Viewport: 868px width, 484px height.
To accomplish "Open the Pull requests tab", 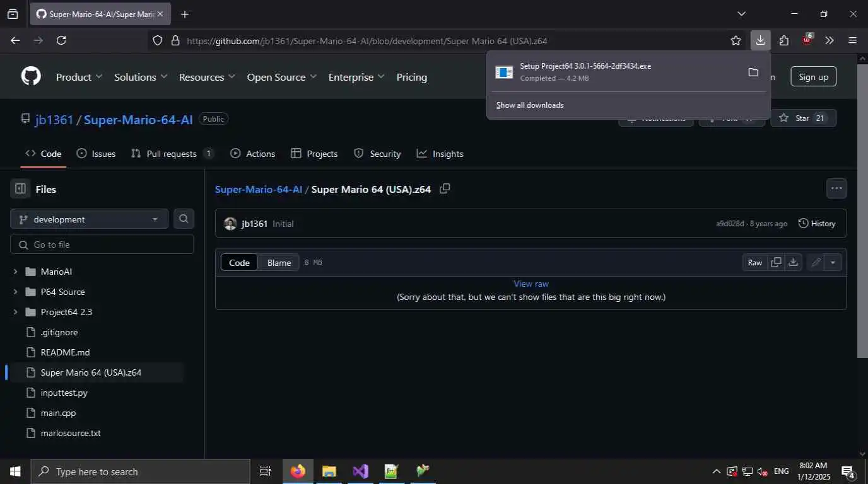I will [x=172, y=154].
